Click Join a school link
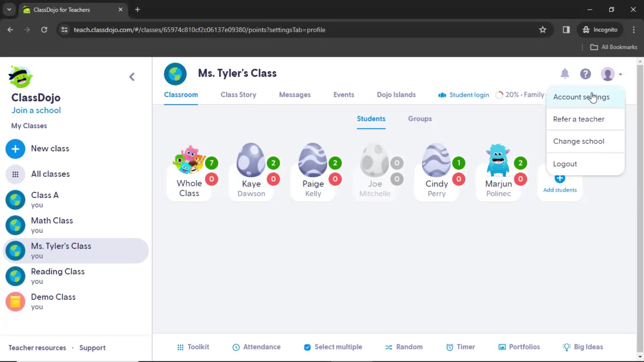644x362 pixels. coord(36,110)
